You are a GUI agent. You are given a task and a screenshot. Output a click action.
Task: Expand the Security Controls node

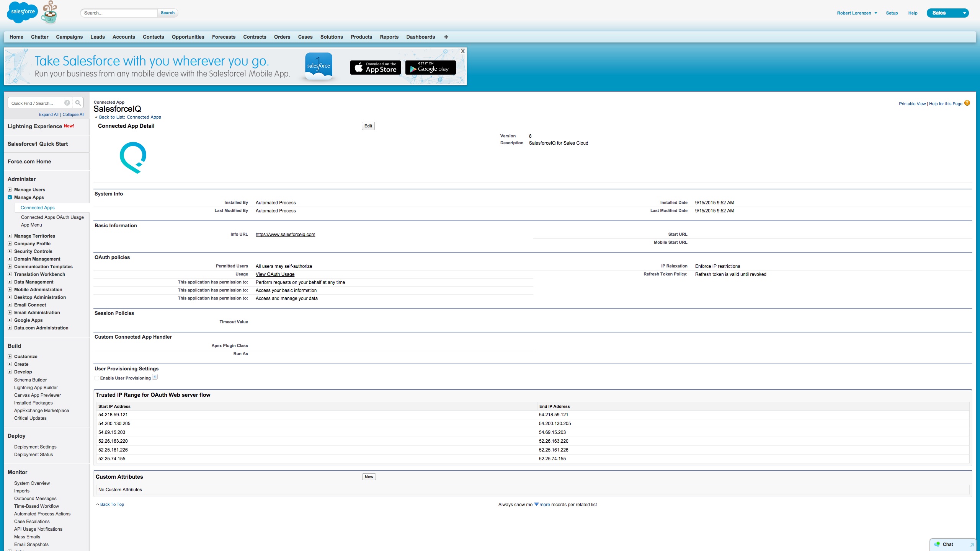point(10,251)
